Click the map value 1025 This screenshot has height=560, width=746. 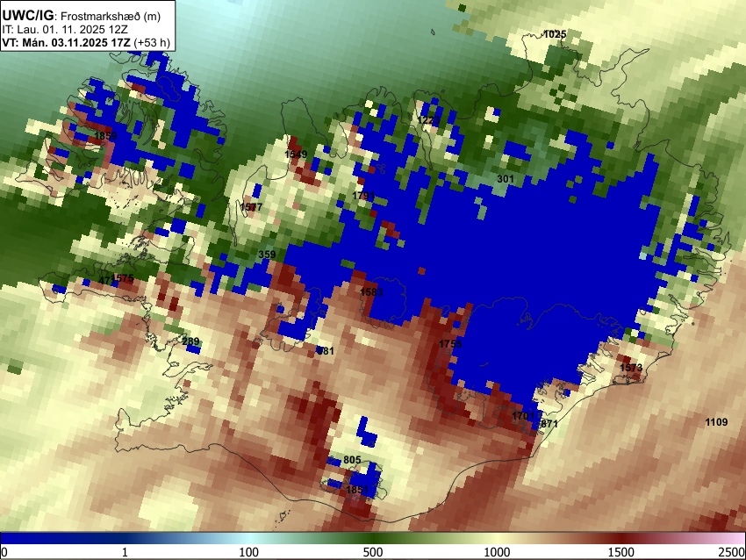tap(555, 34)
